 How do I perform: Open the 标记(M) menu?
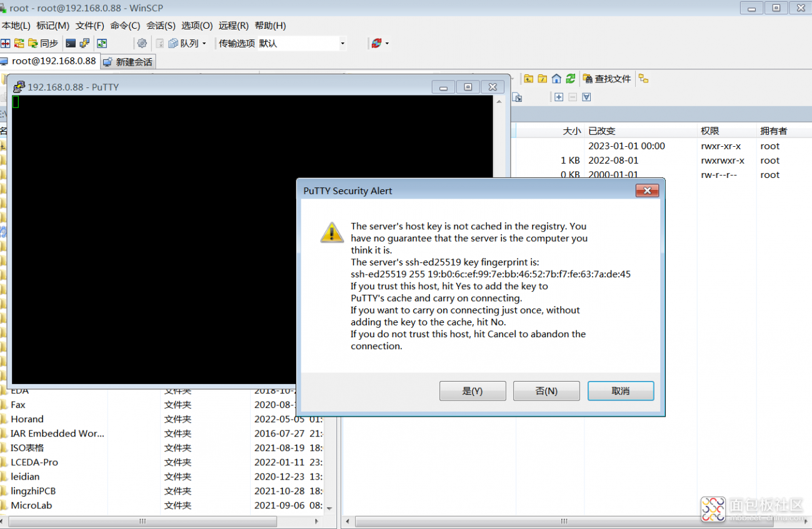coord(53,26)
